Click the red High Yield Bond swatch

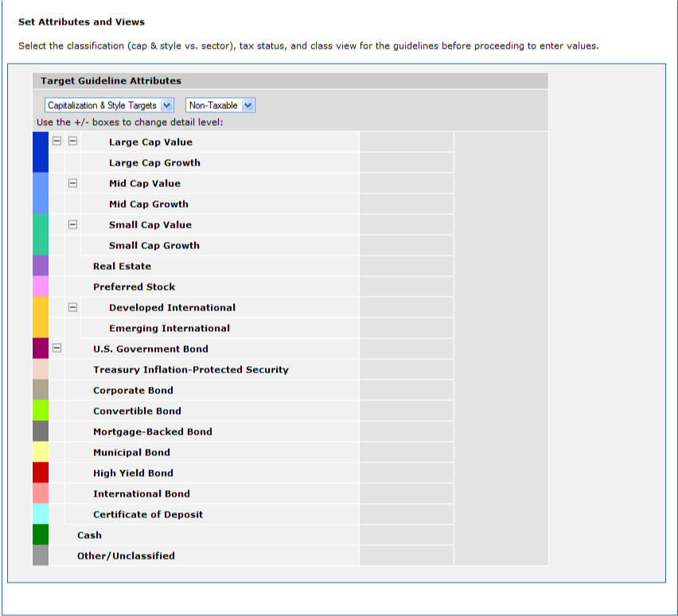(41, 473)
